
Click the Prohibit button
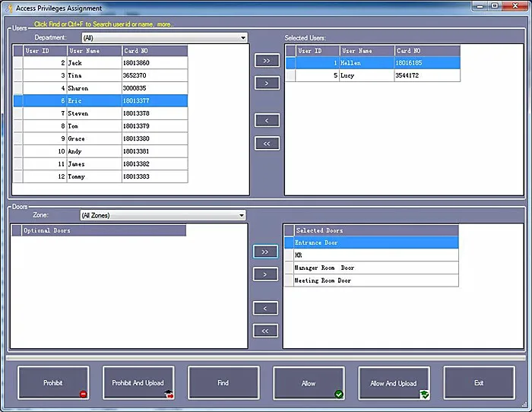pyautogui.click(x=53, y=382)
